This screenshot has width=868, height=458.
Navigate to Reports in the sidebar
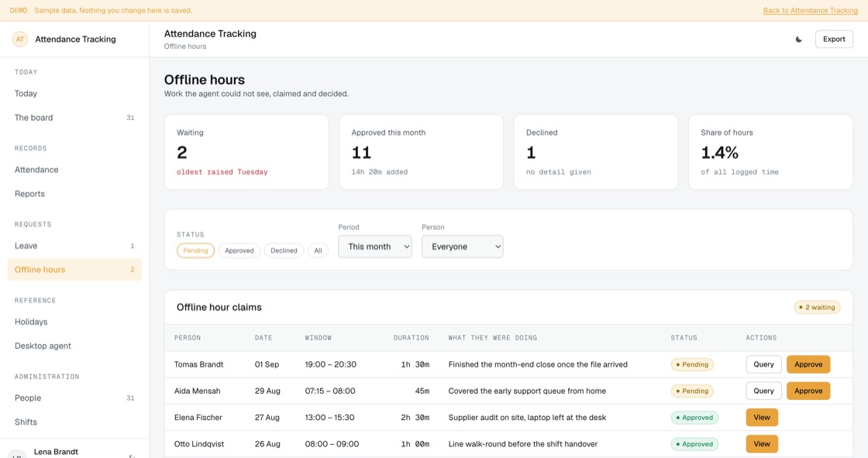[x=74, y=194]
